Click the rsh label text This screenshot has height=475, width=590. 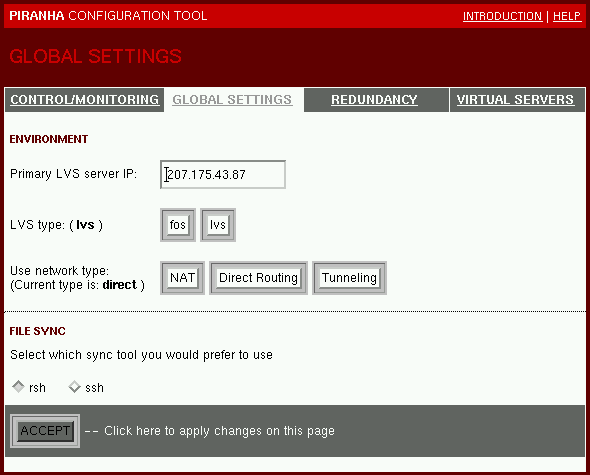click(x=37, y=388)
